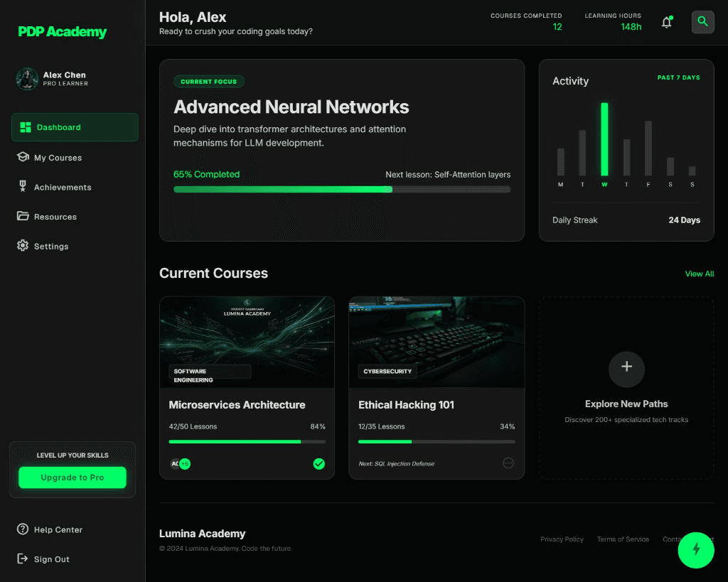Click the +5 members badge
728x582 pixels.
tap(185, 463)
